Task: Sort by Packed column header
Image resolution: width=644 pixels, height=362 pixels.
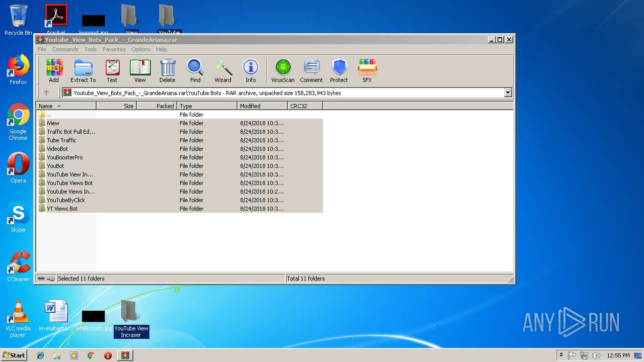Action: pos(156,106)
